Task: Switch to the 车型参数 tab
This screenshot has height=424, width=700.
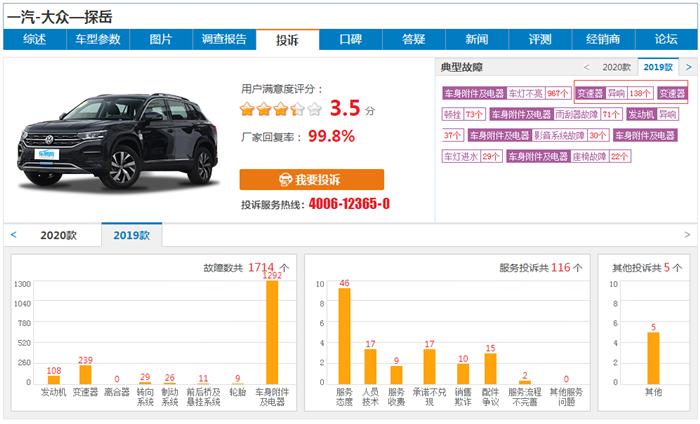Action: pos(98,39)
